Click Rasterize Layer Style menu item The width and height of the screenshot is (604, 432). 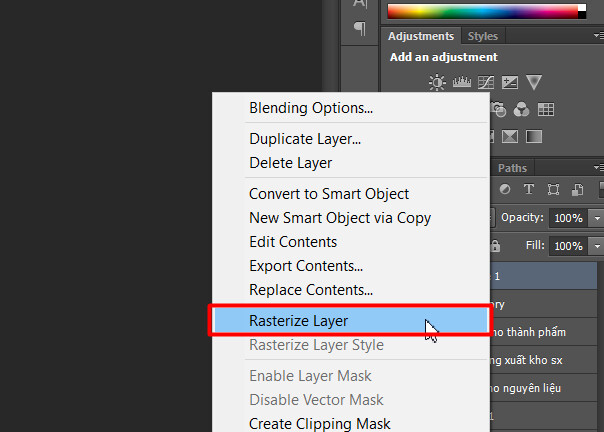(350, 345)
